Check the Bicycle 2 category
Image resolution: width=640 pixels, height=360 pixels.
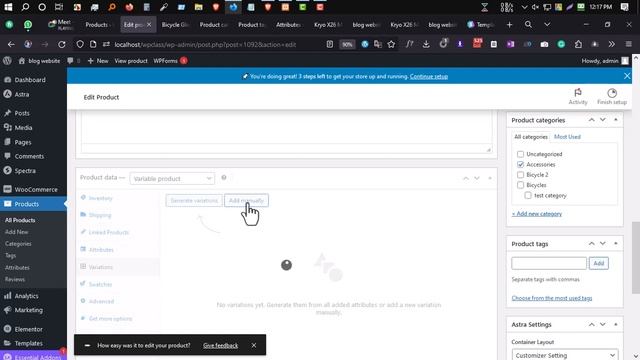(520, 175)
